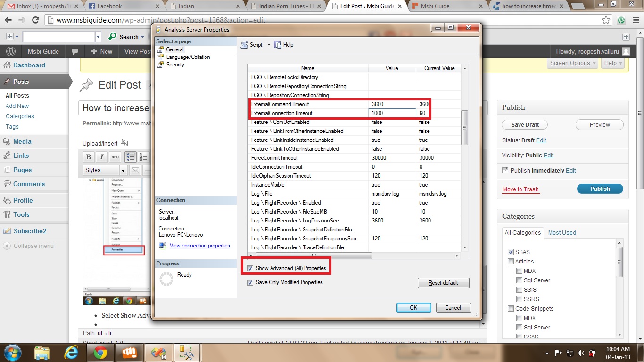The width and height of the screenshot is (644, 362).
Task: Check the Articles category checkbox
Action: 511,261
